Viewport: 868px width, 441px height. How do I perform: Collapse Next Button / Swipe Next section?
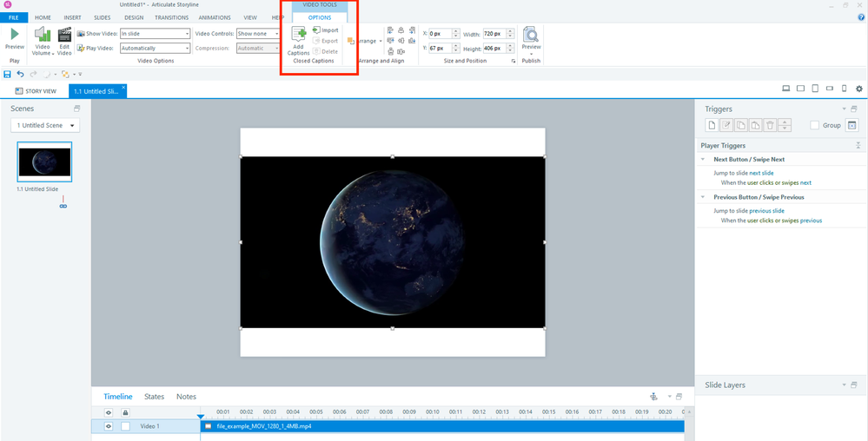(x=703, y=160)
